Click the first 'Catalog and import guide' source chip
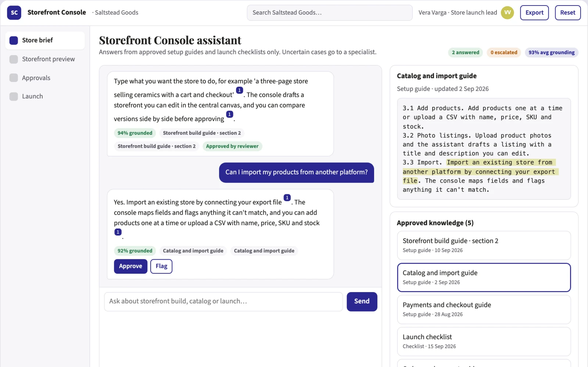The image size is (588, 367). point(193,251)
